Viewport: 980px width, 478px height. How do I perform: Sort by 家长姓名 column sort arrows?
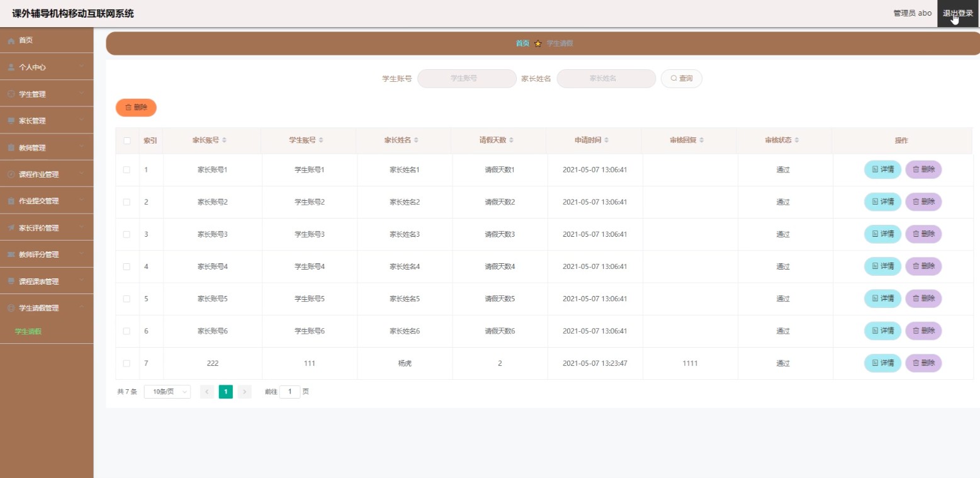(x=416, y=140)
